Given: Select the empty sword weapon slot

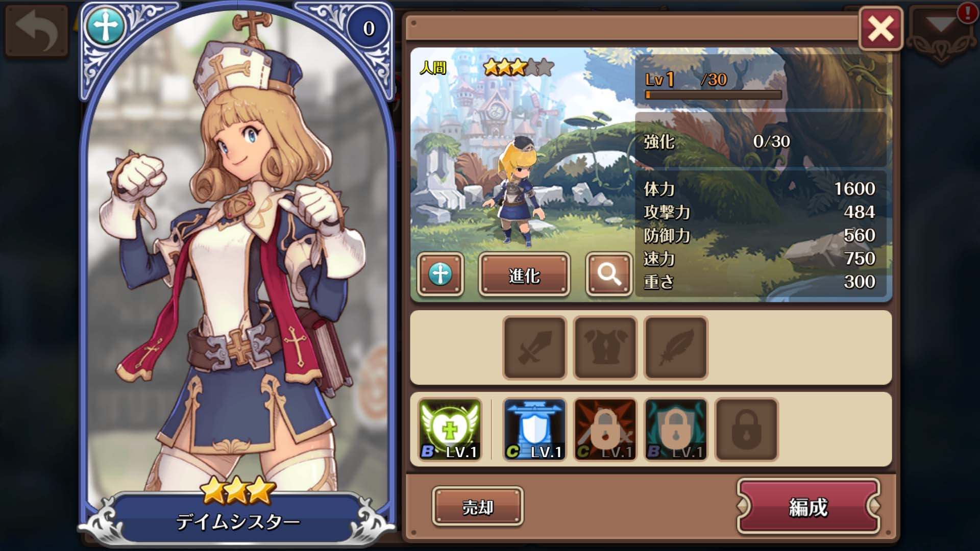Looking at the screenshot, I should coord(534,348).
